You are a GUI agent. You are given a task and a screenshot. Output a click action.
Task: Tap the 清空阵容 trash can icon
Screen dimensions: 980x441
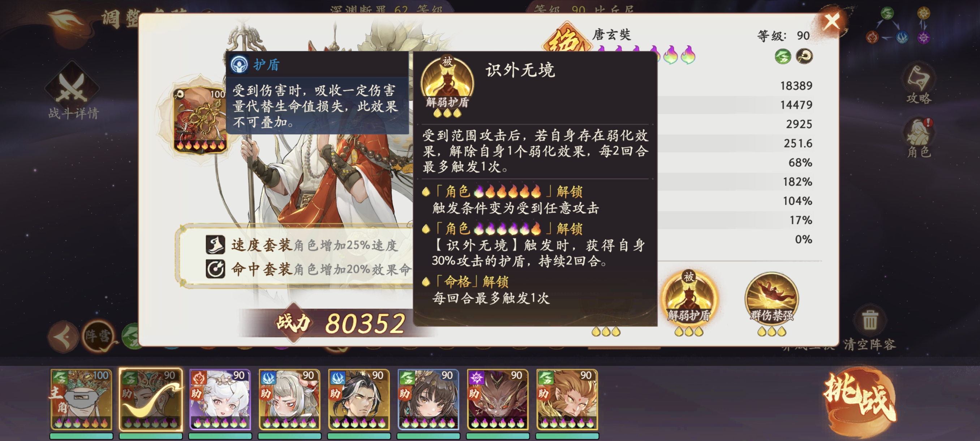tap(870, 320)
